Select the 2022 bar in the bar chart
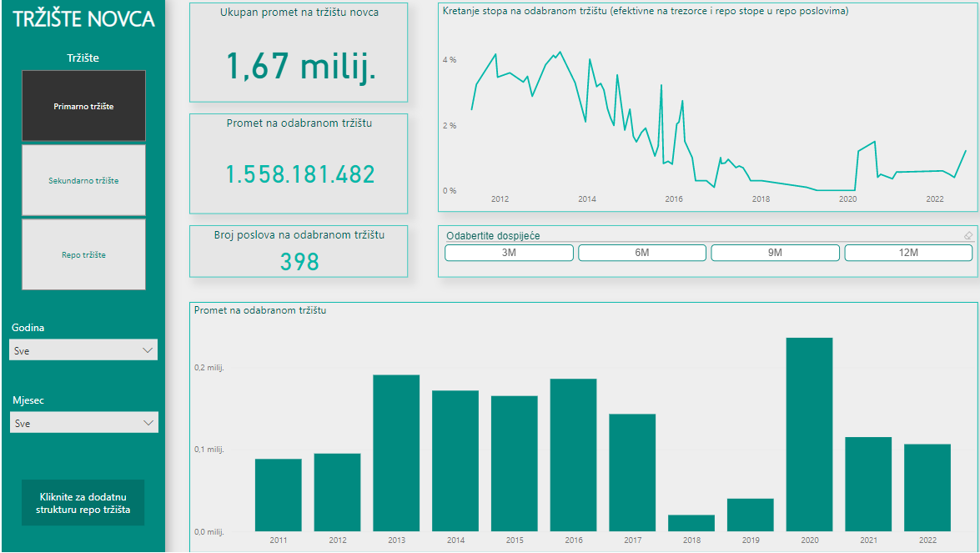This screenshot has height=553, width=980. pyautogui.click(x=927, y=487)
